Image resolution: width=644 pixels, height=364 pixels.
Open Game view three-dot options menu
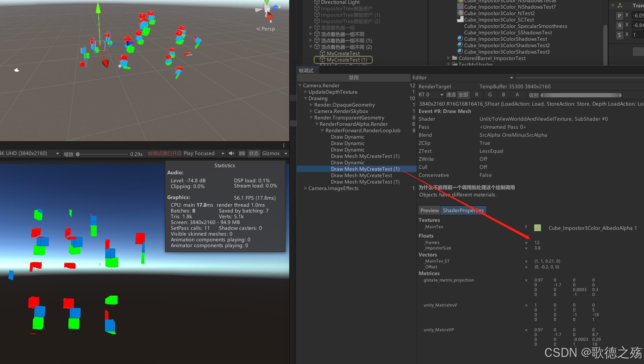click(284, 145)
